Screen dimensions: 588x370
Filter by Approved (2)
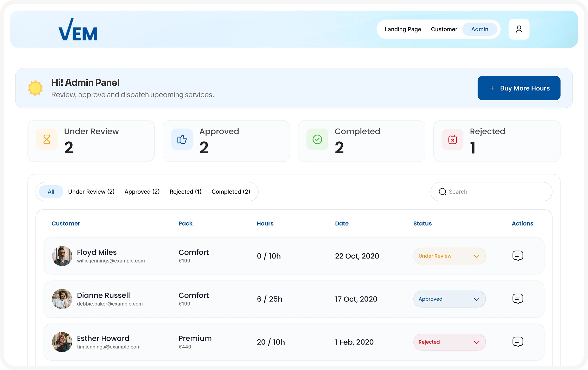142,192
